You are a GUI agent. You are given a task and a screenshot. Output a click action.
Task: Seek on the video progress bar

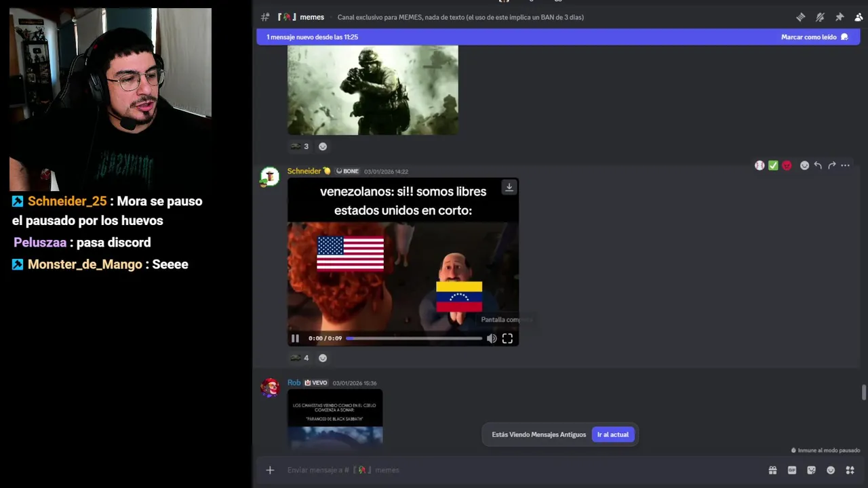414,338
